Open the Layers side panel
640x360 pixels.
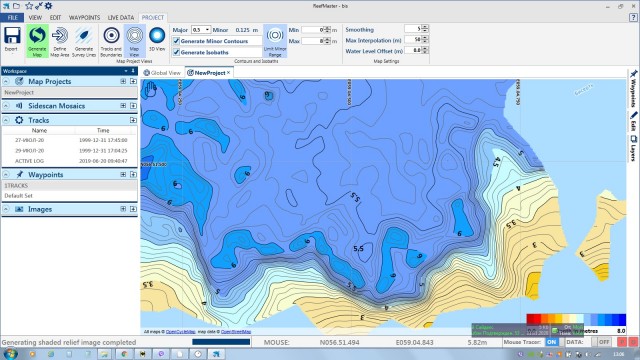tap(633, 148)
